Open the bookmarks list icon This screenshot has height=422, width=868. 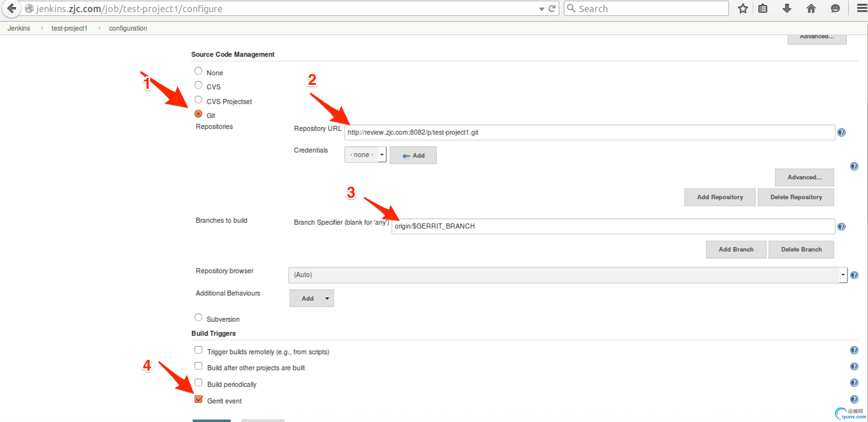point(763,8)
